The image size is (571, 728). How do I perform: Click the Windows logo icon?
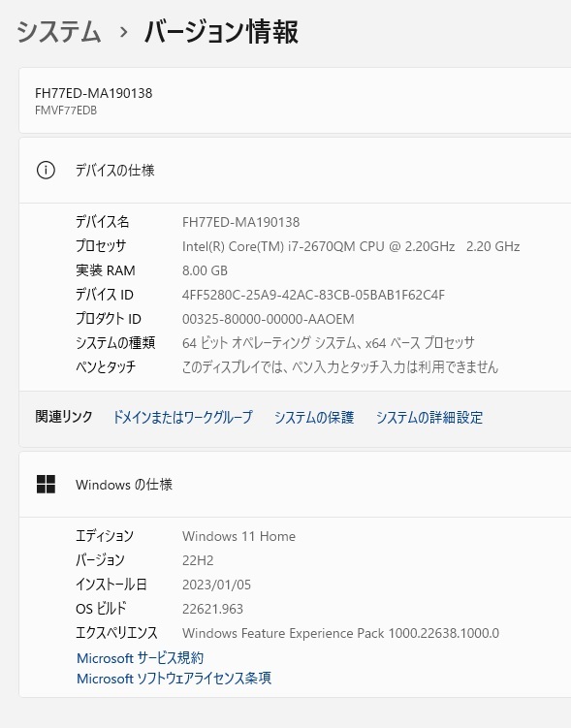46,485
